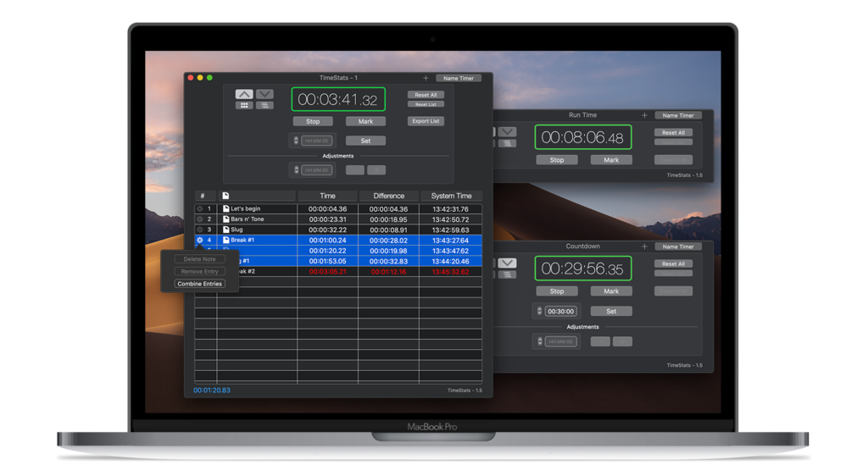The width and height of the screenshot is (868, 471).
Task: Click the note icon beside Slug
Action: pyautogui.click(x=225, y=230)
